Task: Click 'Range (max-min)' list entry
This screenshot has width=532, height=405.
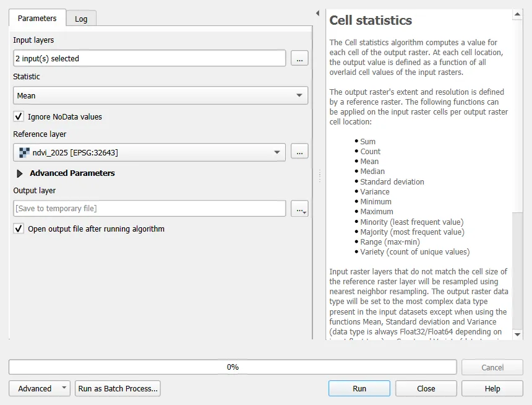Action: tap(390, 242)
